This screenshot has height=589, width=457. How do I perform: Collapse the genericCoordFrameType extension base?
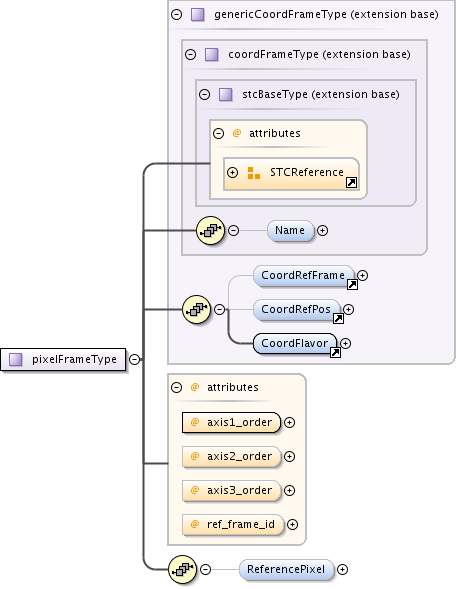click(x=176, y=15)
